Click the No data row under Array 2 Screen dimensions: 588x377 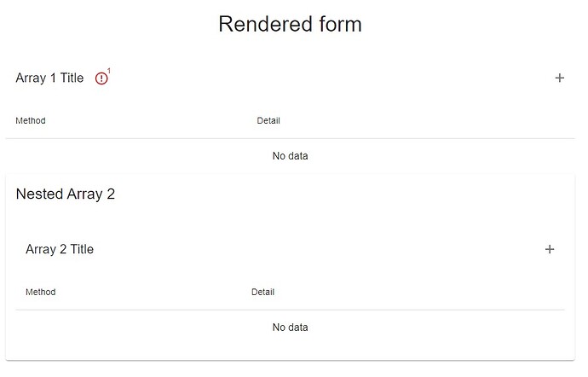(x=291, y=327)
